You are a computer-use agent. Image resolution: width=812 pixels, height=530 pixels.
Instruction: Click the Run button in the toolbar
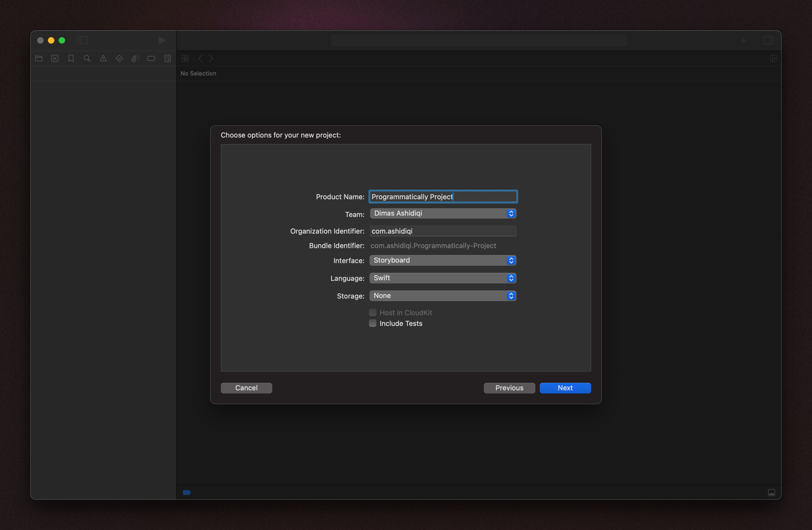click(162, 40)
